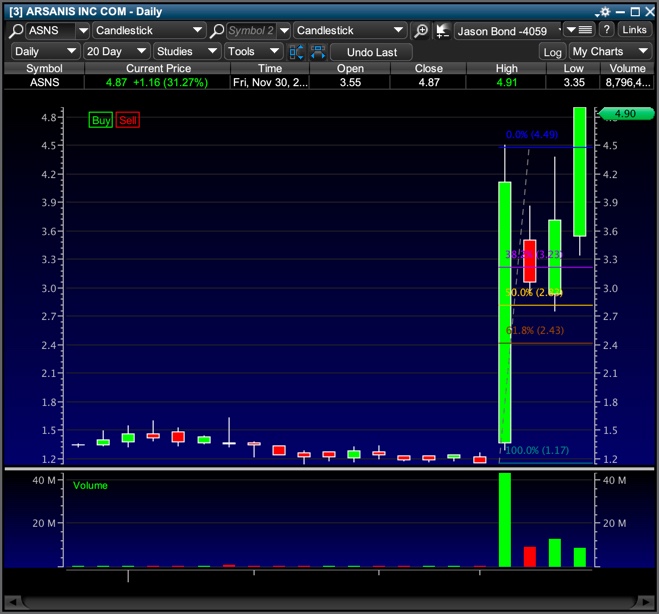Click the 4.91 high value cell
The image size is (659, 614).
[x=506, y=82]
